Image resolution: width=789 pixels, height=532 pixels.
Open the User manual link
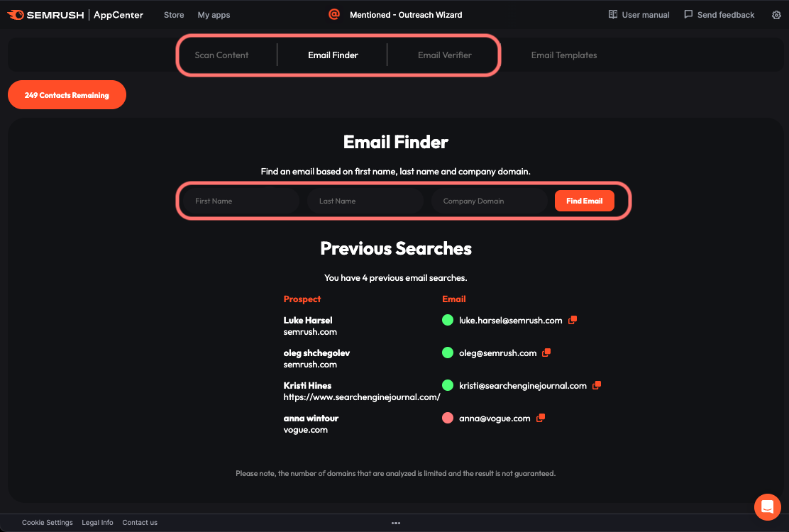pyautogui.click(x=639, y=15)
